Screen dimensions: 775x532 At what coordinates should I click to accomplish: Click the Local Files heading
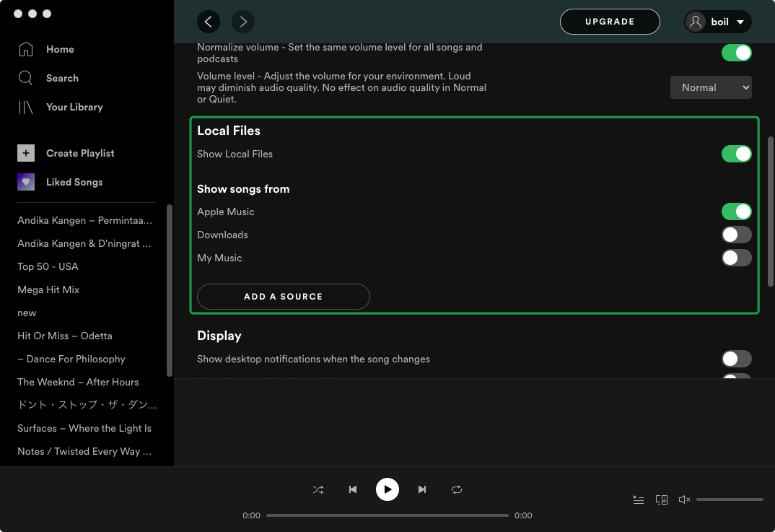(229, 131)
